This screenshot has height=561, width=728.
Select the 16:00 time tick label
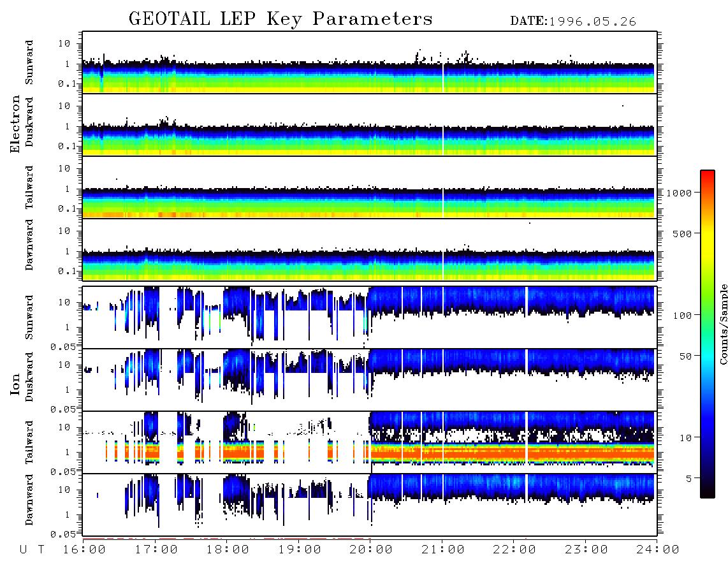pyautogui.click(x=84, y=550)
